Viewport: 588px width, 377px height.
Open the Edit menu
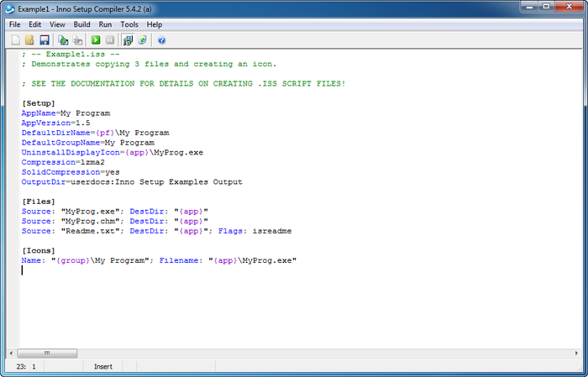pos(34,24)
